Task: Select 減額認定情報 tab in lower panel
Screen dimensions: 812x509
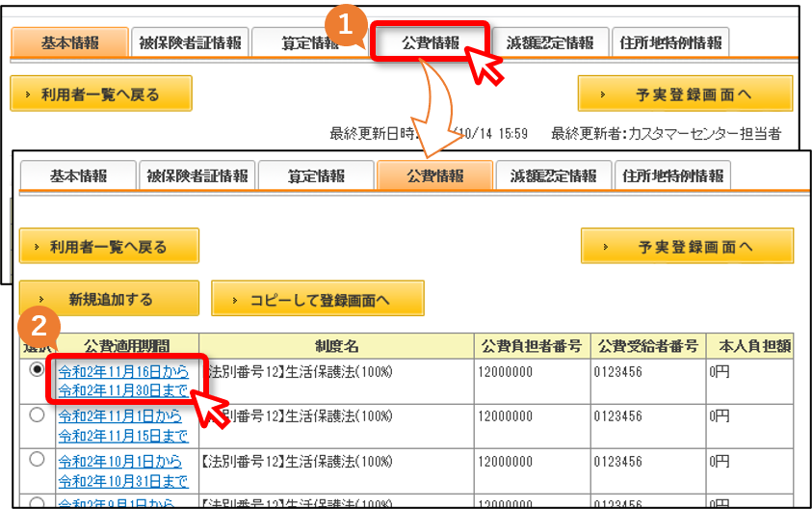Action: pyautogui.click(x=553, y=175)
